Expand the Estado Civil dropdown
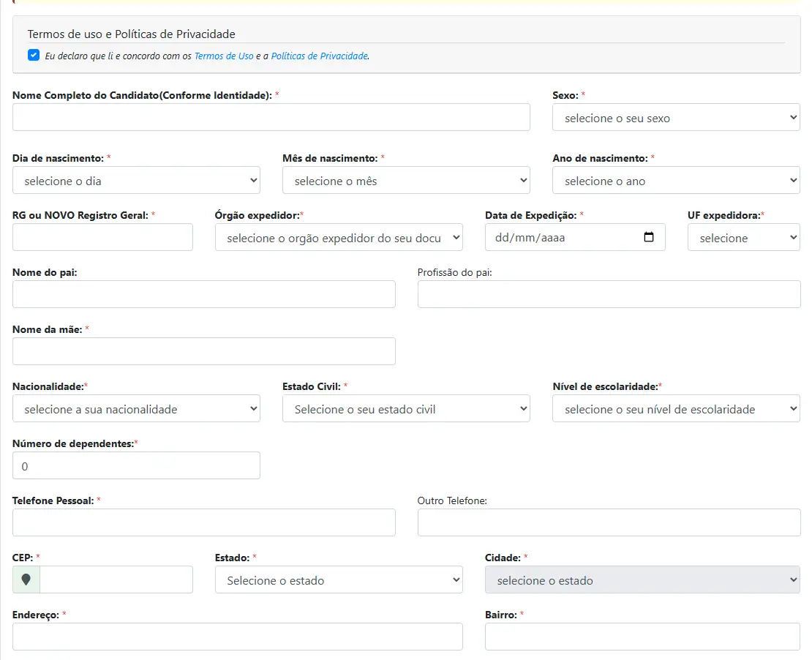 point(406,409)
